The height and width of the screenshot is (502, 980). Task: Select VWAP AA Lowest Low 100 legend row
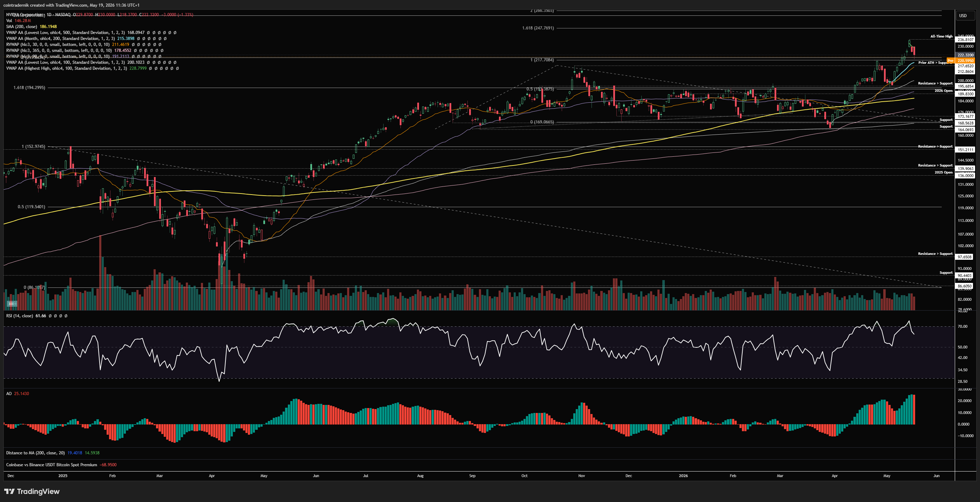coord(91,62)
